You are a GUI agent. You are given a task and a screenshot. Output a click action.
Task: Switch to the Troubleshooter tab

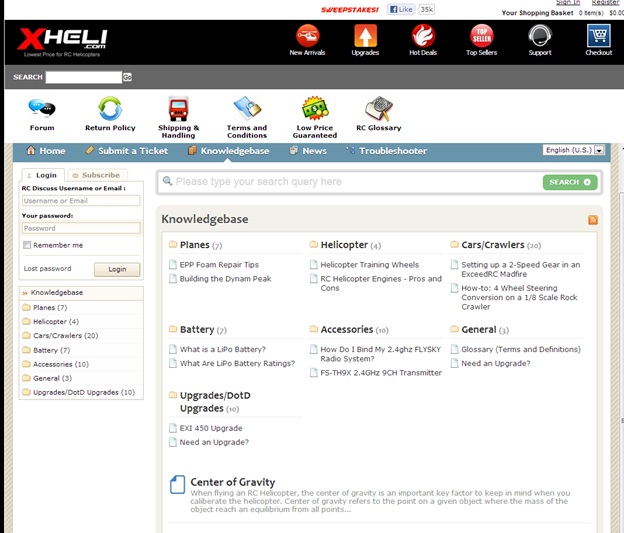click(x=386, y=151)
